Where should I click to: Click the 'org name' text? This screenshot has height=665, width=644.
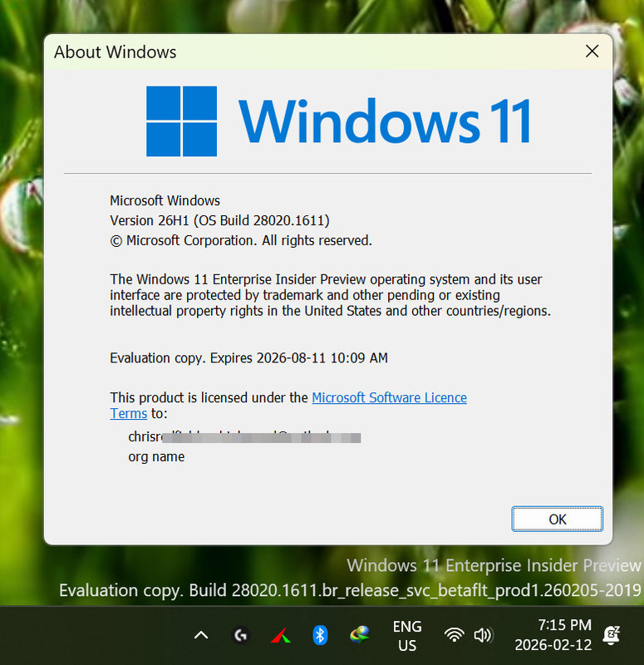(156, 456)
